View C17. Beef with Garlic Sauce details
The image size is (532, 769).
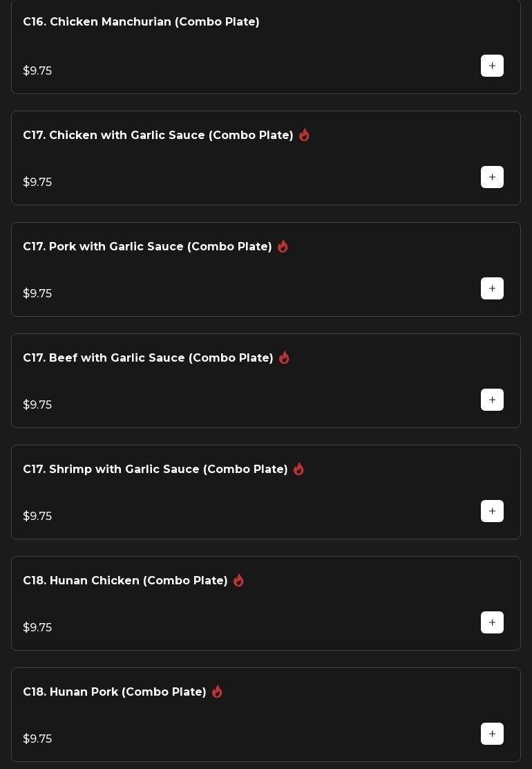click(x=148, y=358)
